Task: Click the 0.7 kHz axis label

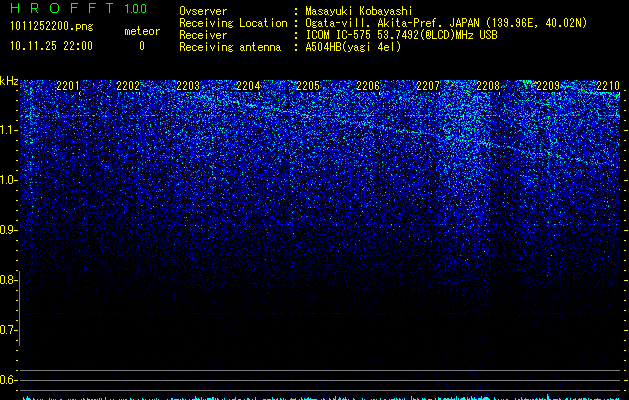Action: click(8, 330)
